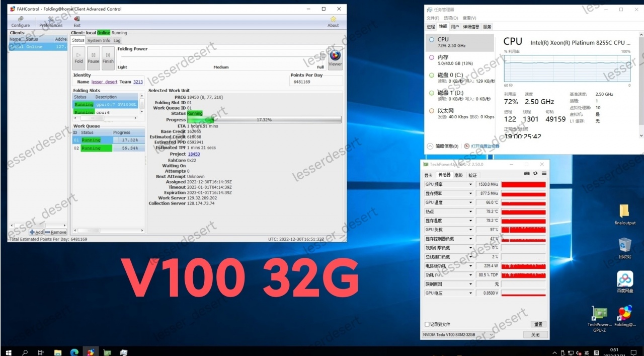The width and height of the screenshot is (644, 356).
Task: Open the 文件(F) menu in Task Manager
Action: [433, 18]
